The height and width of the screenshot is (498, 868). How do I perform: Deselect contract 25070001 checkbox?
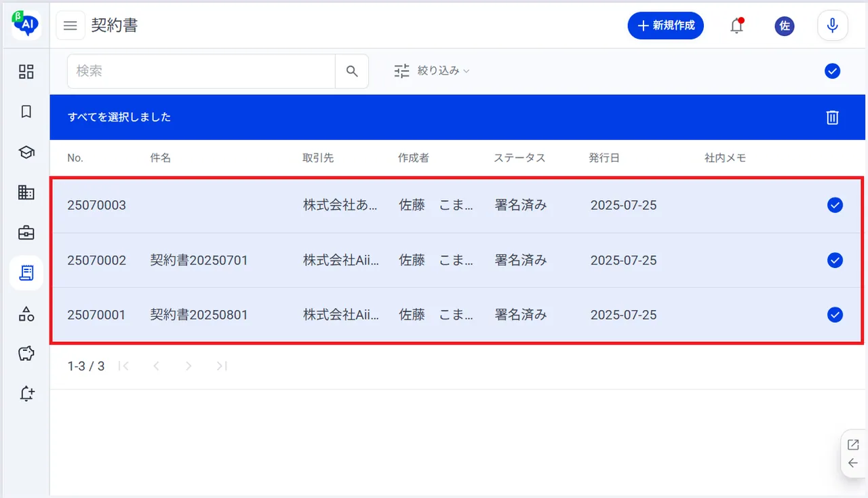tap(835, 314)
